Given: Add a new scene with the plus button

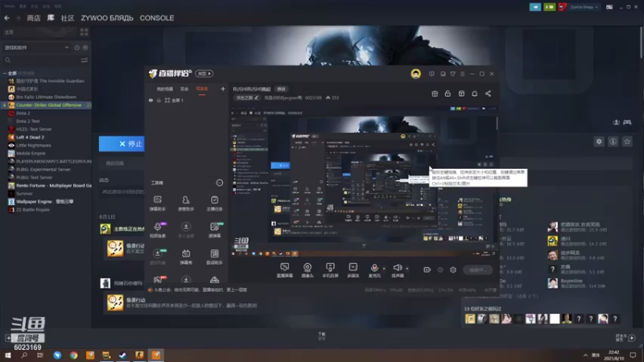Looking at the screenshot, I should pos(223,88).
